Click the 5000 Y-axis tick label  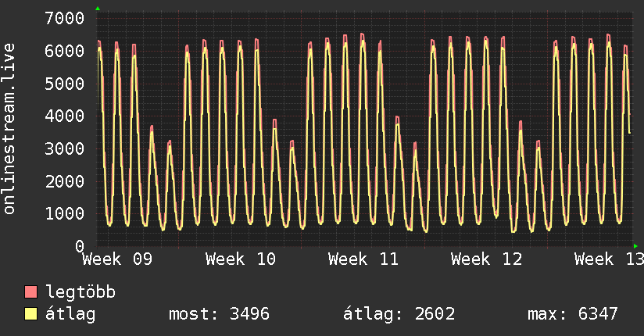[x=65, y=83]
